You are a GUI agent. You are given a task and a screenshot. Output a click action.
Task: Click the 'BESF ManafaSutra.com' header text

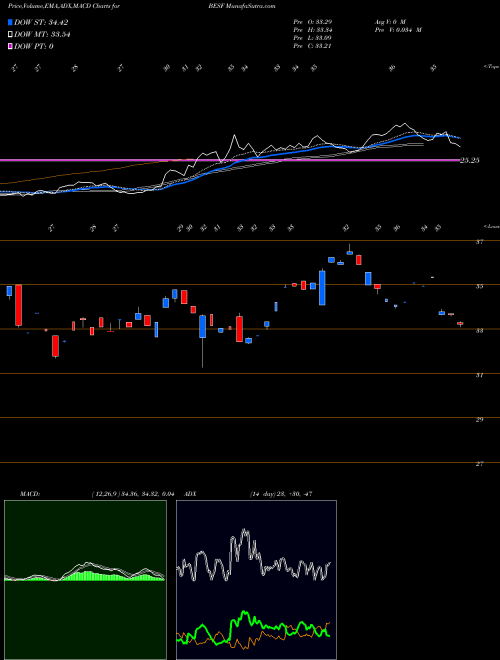click(x=242, y=7)
